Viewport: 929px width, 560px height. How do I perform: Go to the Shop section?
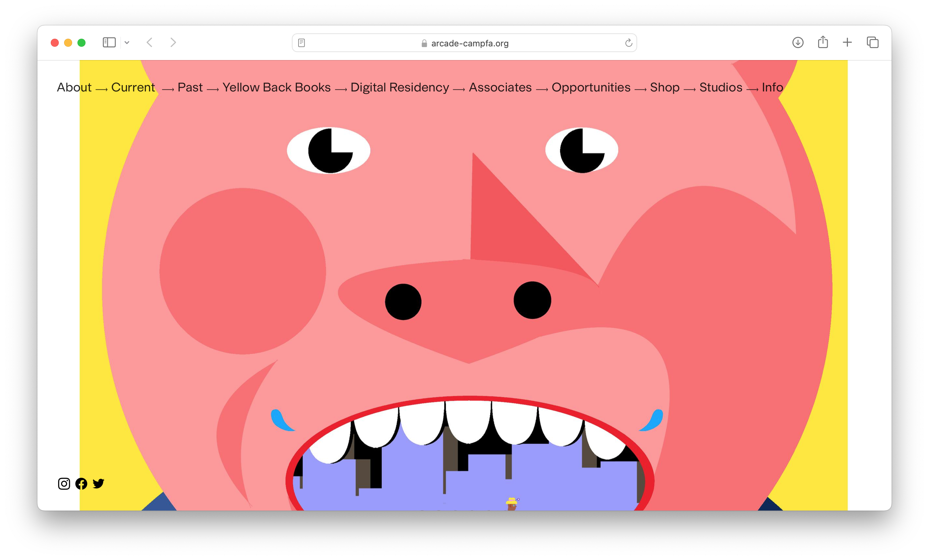click(x=664, y=87)
